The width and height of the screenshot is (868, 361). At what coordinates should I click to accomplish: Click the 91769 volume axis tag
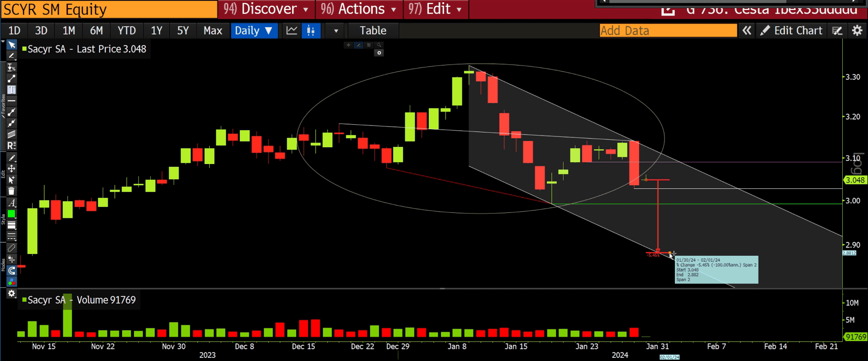pyautogui.click(x=856, y=337)
